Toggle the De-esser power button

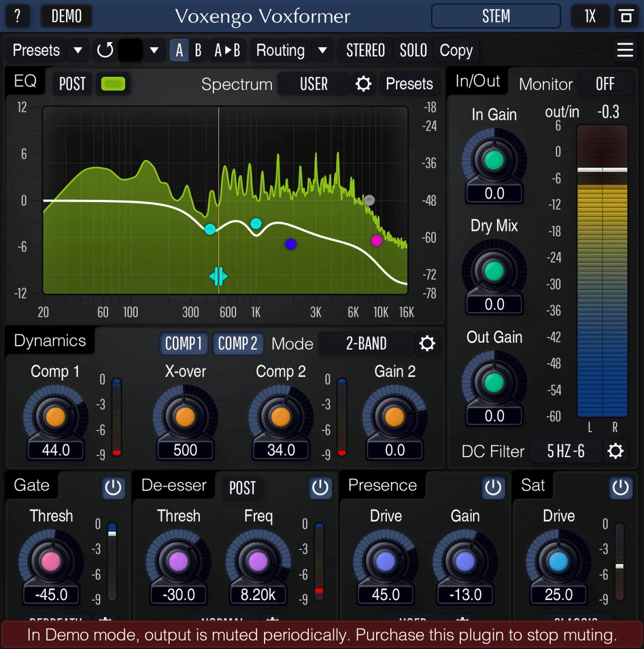click(320, 488)
